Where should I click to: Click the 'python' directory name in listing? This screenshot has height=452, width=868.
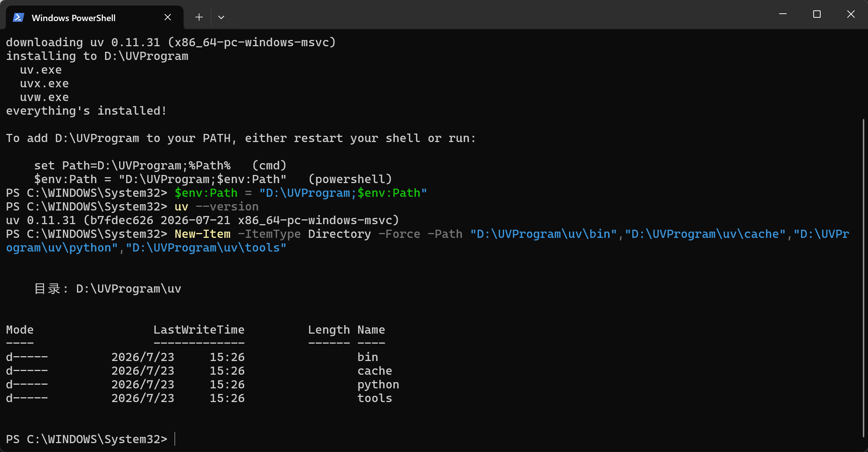378,385
